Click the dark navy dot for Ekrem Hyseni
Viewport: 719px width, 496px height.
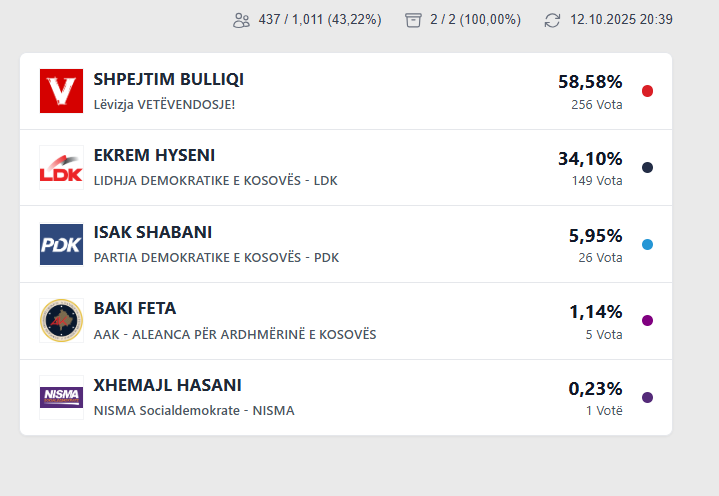647,168
